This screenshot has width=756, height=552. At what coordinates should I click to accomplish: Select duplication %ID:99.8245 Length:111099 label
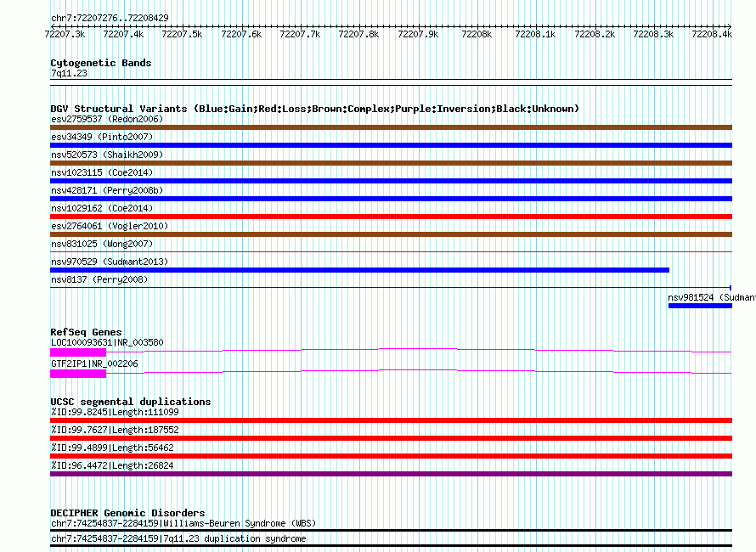[115, 412]
